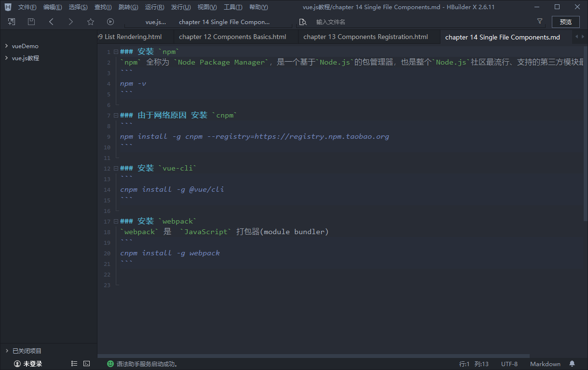
Task: Open the 查找(I) menu
Action: [103, 7]
